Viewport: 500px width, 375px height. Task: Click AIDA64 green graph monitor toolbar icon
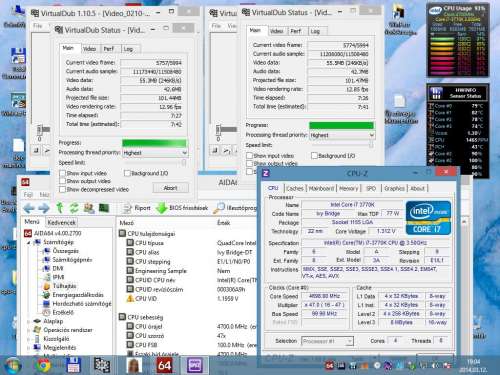(104, 208)
